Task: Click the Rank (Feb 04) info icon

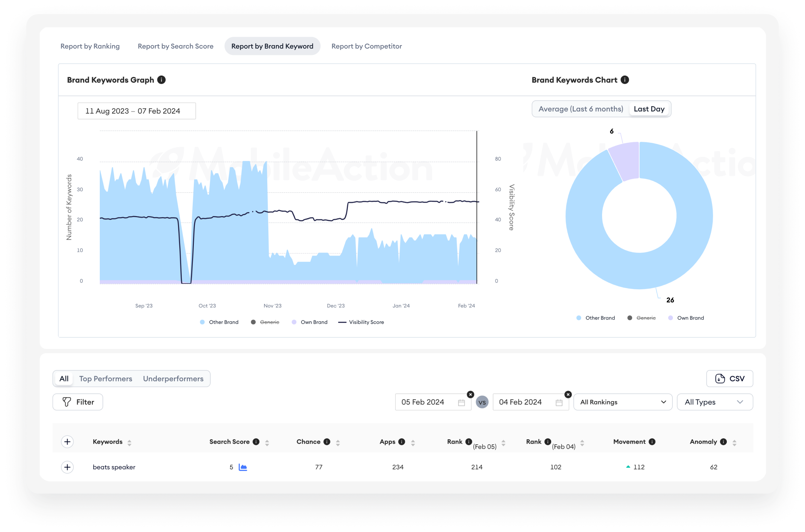Action: [548, 442]
